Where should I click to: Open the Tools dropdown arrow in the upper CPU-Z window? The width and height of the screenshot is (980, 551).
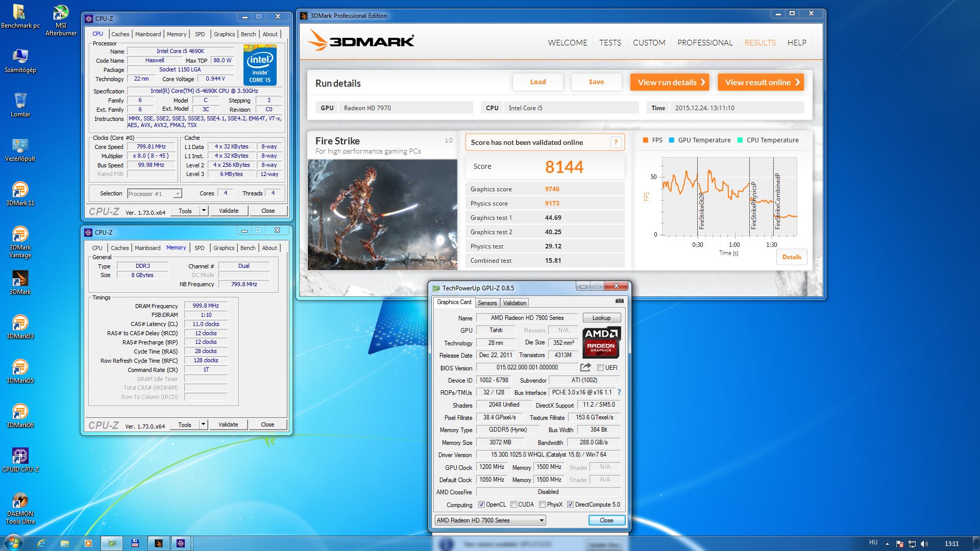pos(204,211)
